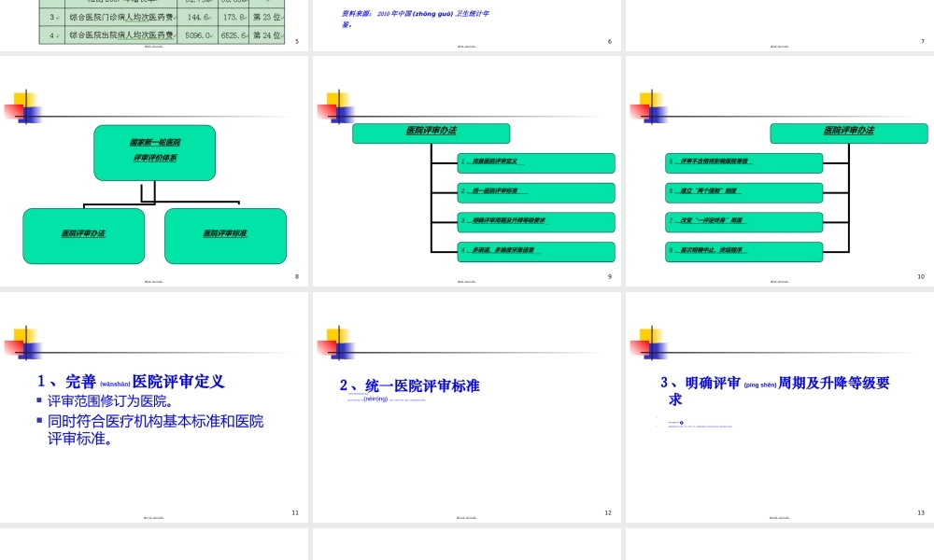
Task: Click page number 10 on its slide
Action: [921, 276]
